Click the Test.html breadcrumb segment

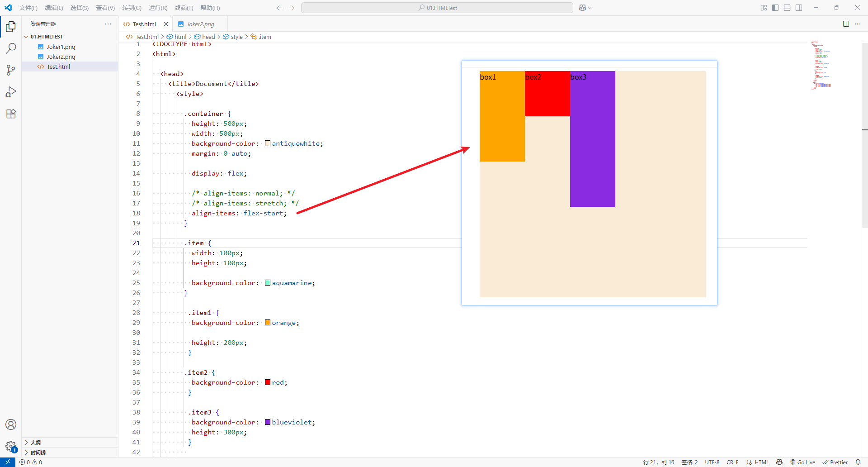(142, 37)
